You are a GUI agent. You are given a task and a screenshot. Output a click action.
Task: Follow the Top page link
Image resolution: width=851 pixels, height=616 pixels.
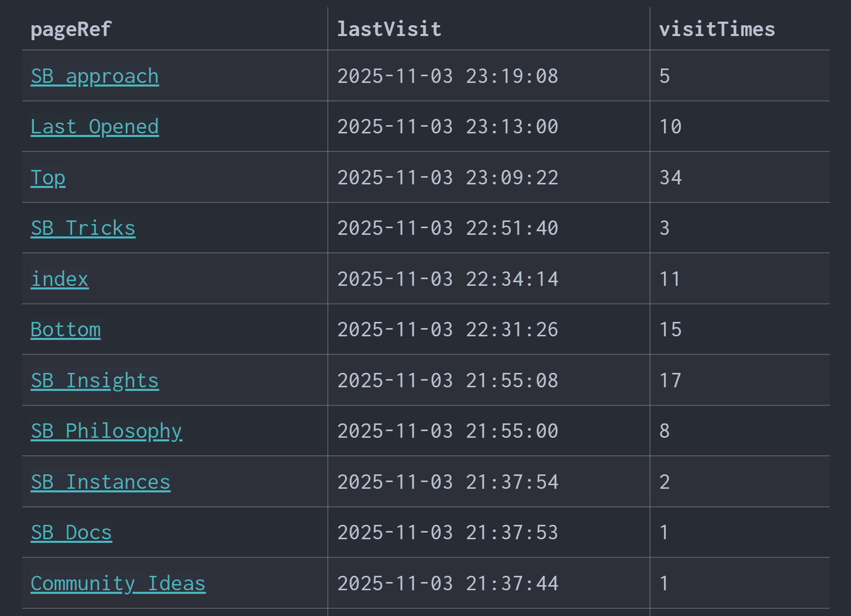48,178
